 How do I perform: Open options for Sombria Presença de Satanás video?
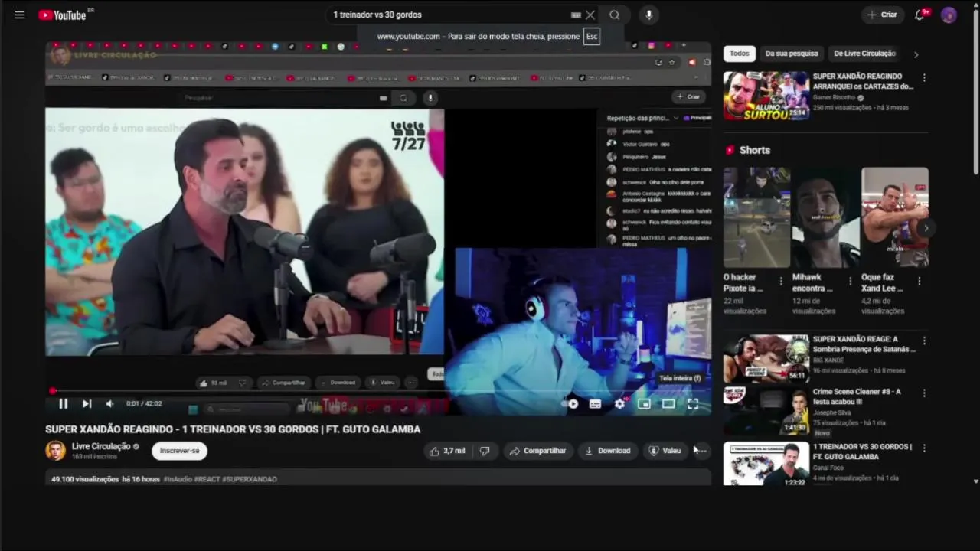pos(924,341)
